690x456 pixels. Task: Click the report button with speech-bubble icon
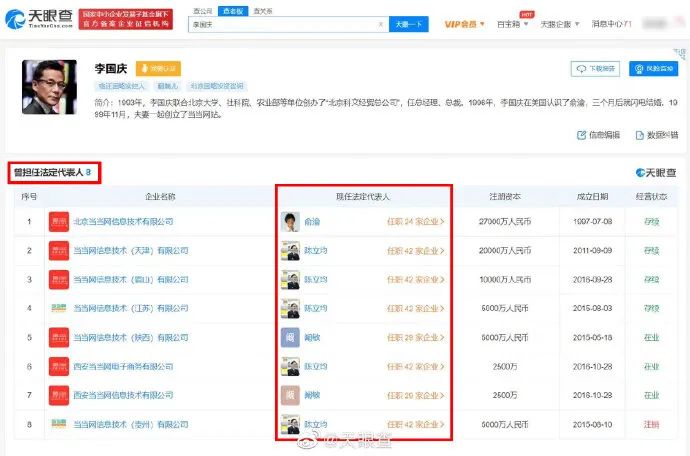(595, 69)
